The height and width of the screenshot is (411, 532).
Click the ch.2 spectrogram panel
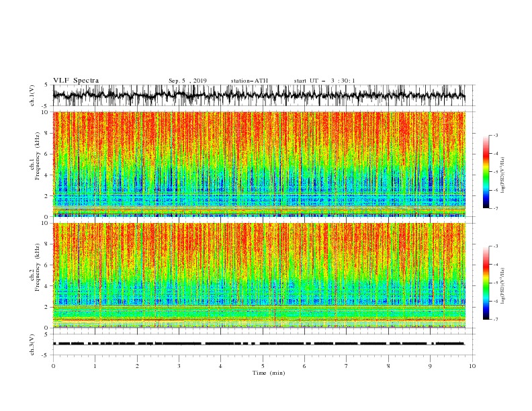click(x=259, y=275)
